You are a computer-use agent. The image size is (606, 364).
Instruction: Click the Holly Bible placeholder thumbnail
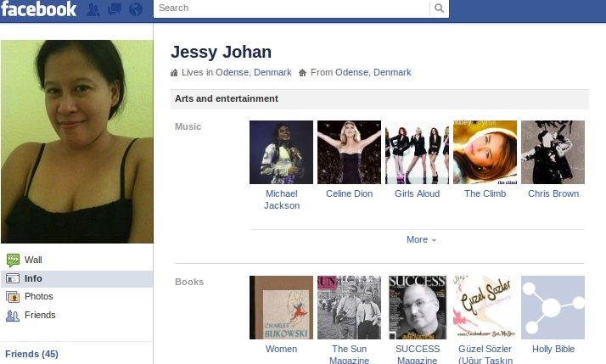tap(553, 308)
